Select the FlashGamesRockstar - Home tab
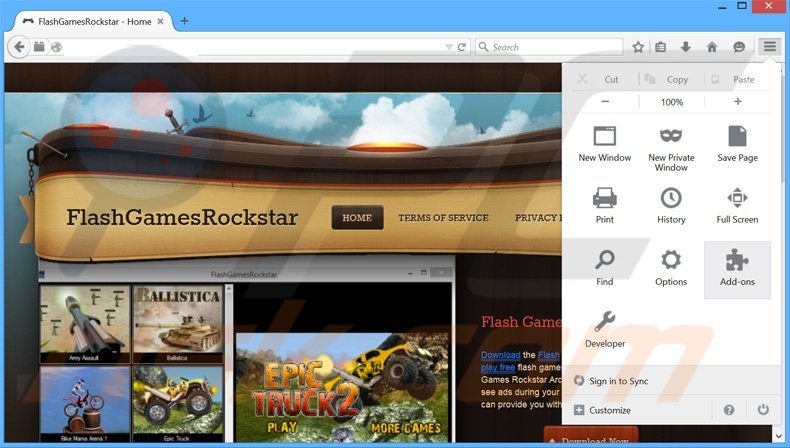 coord(94,21)
